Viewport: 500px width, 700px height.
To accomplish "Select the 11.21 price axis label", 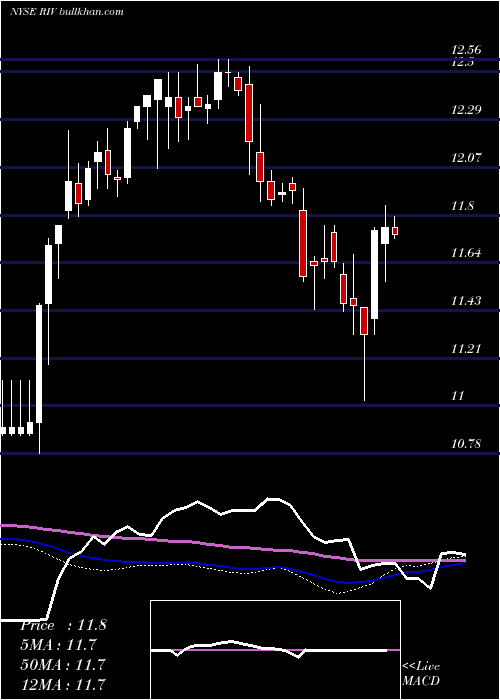I will click(466, 349).
